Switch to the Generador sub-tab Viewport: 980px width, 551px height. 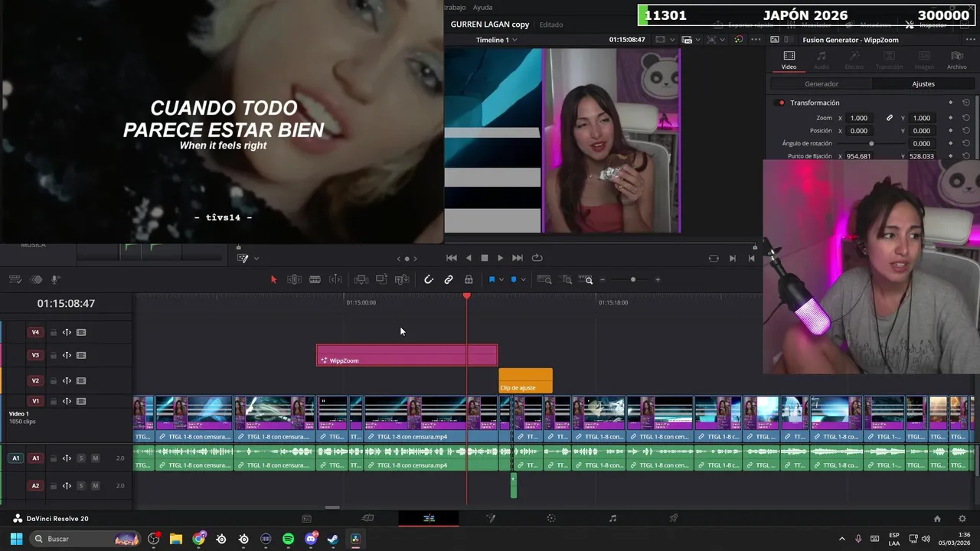(x=822, y=84)
